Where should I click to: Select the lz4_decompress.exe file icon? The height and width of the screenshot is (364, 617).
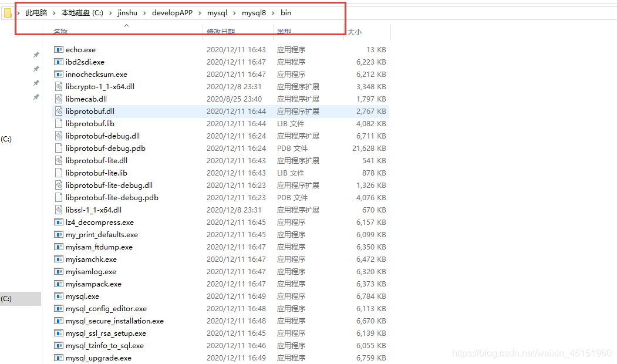(x=59, y=223)
